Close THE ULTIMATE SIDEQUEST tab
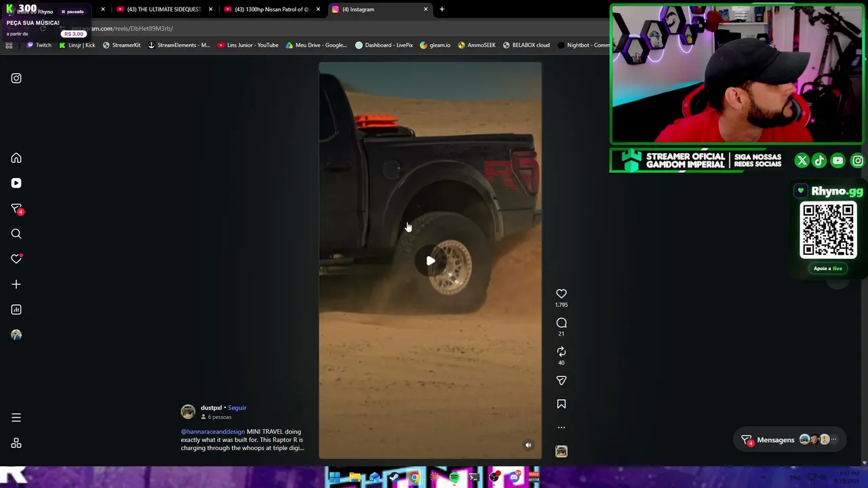868x488 pixels. click(210, 9)
